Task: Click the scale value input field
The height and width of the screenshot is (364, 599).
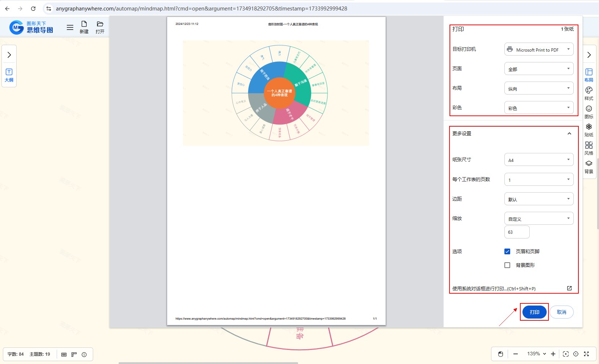Action: click(x=517, y=232)
